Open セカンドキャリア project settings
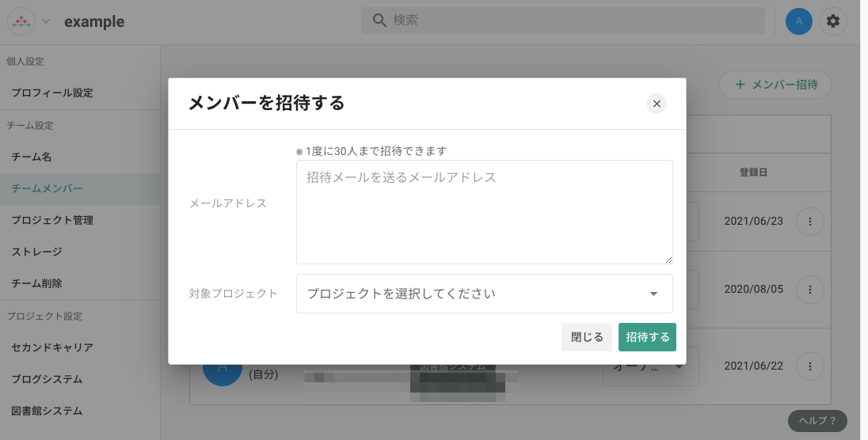 [x=80, y=347]
